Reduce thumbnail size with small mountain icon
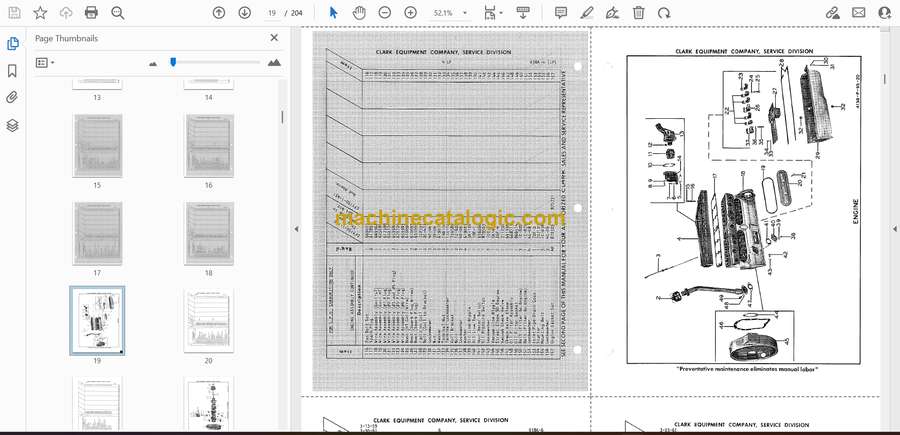Screen dimensions: 900x435 point(153,63)
